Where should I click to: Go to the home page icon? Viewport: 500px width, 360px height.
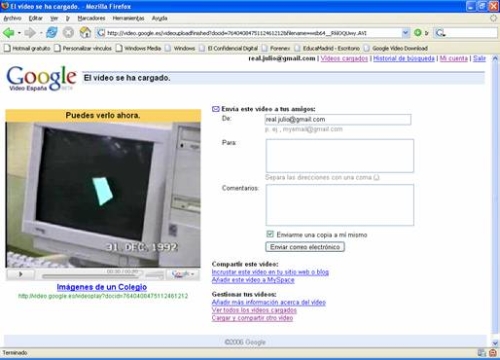pos(85,32)
